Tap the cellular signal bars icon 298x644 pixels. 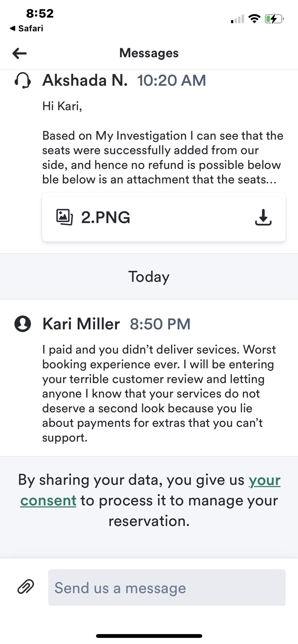pyautogui.click(x=237, y=19)
